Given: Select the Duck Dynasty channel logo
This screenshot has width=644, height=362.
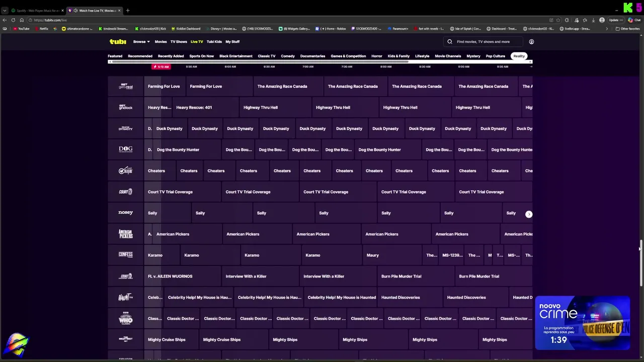Looking at the screenshot, I should coord(126,128).
